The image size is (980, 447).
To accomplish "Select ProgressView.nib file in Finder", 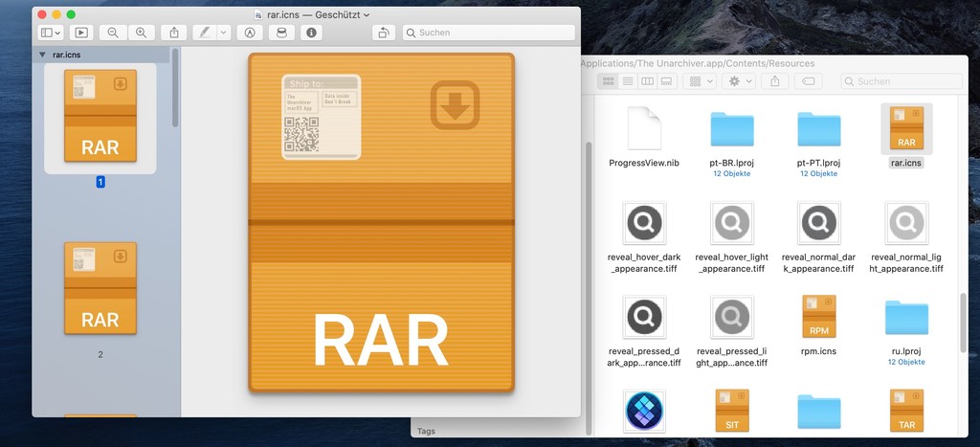I will click(x=644, y=128).
